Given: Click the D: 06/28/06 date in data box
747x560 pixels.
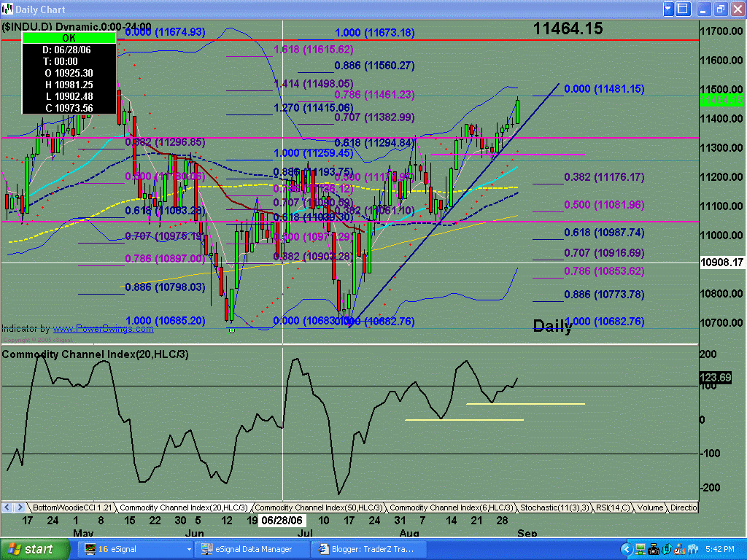Looking at the screenshot, I should click(x=66, y=50).
